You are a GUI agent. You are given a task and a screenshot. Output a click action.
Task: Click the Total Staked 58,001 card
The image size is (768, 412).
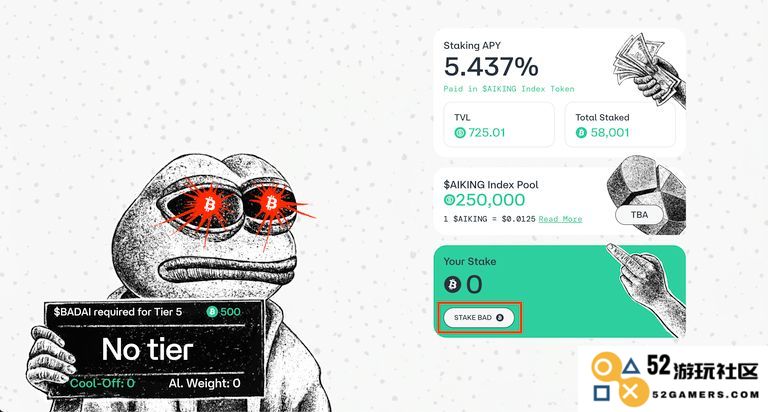(620, 125)
